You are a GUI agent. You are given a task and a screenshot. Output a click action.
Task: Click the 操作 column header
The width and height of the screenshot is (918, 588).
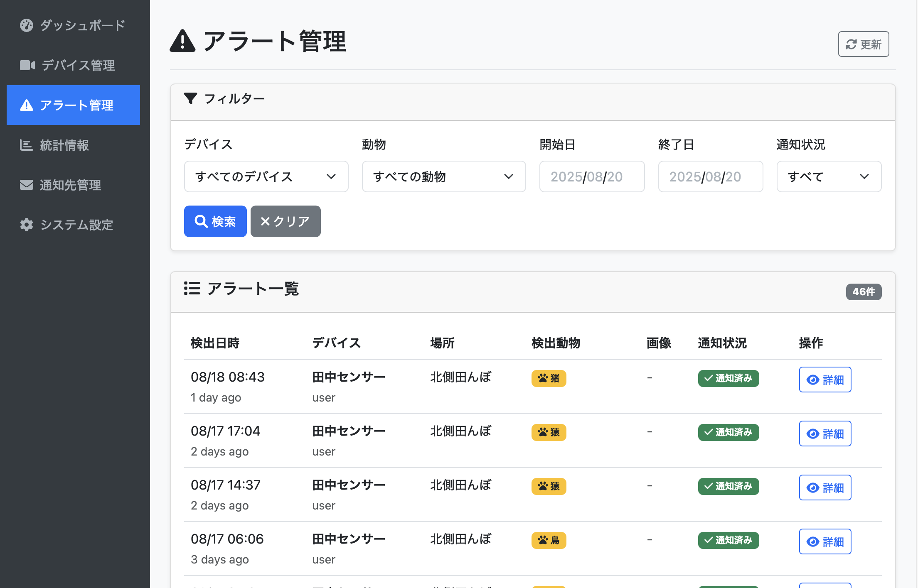point(811,343)
